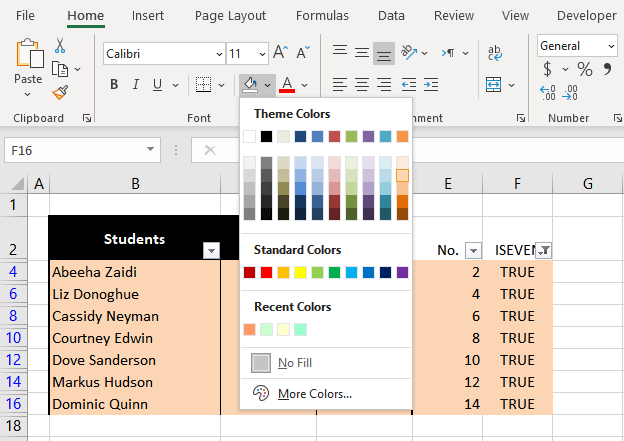Toggle Bold formatting
This screenshot has height=441, width=624.
pos(114,84)
